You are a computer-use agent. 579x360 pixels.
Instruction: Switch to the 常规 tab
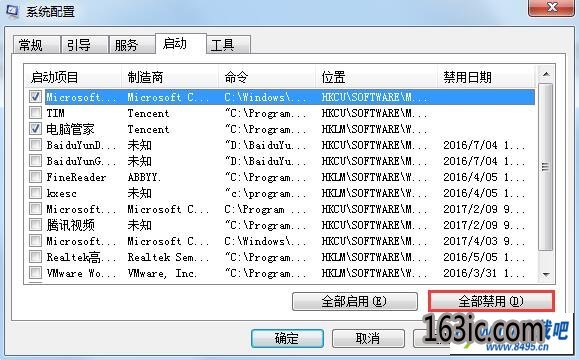click(x=36, y=45)
